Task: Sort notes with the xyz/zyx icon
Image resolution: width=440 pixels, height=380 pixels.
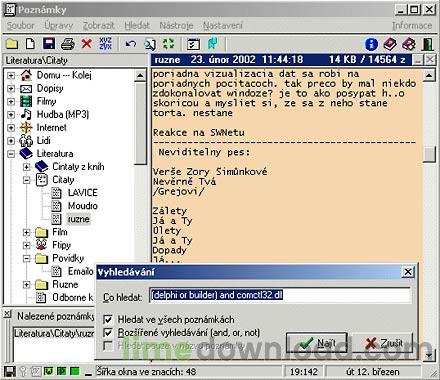Action: [x=105, y=44]
